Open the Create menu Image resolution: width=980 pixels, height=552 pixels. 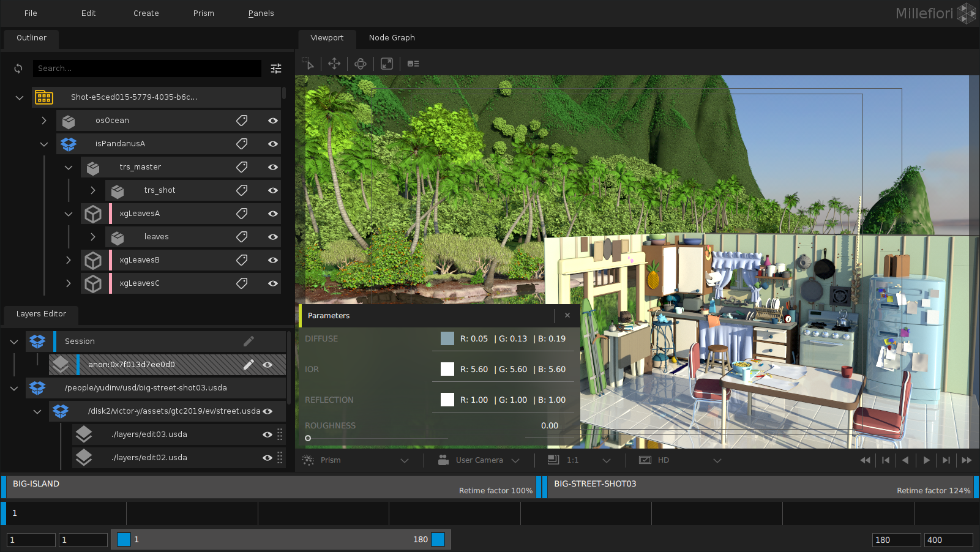point(146,13)
